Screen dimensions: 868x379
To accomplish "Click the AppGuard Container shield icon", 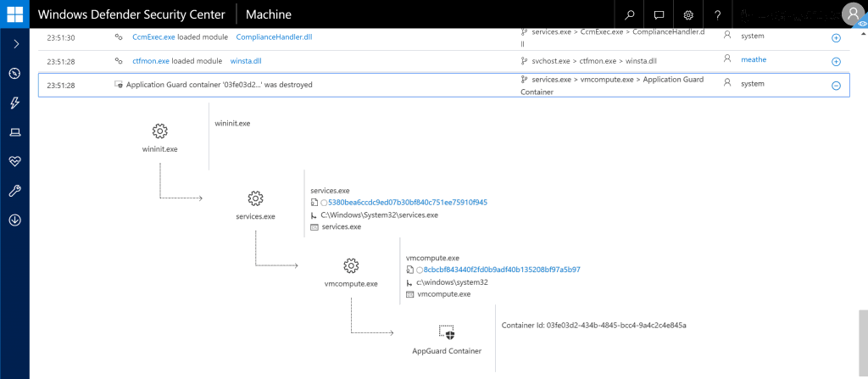I will (x=448, y=332).
